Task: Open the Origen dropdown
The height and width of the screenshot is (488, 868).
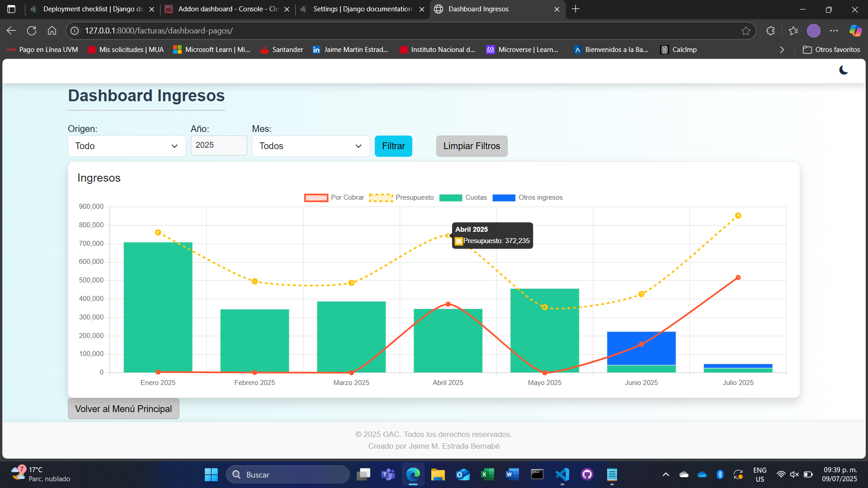Action: tap(127, 146)
